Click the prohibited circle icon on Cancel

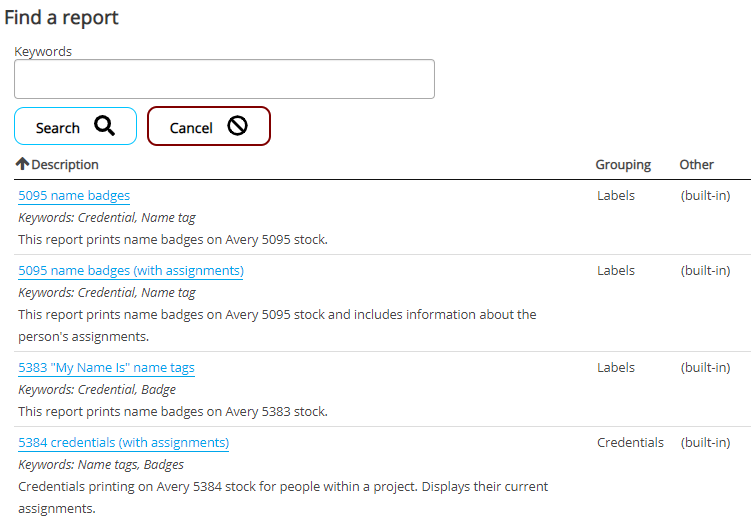pyautogui.click(x=237, y=126)
